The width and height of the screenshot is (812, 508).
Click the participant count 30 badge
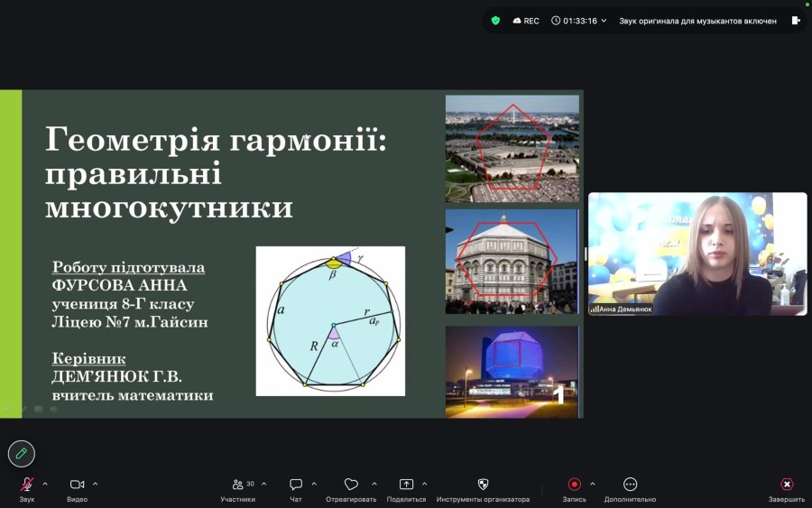pos(250,484)
